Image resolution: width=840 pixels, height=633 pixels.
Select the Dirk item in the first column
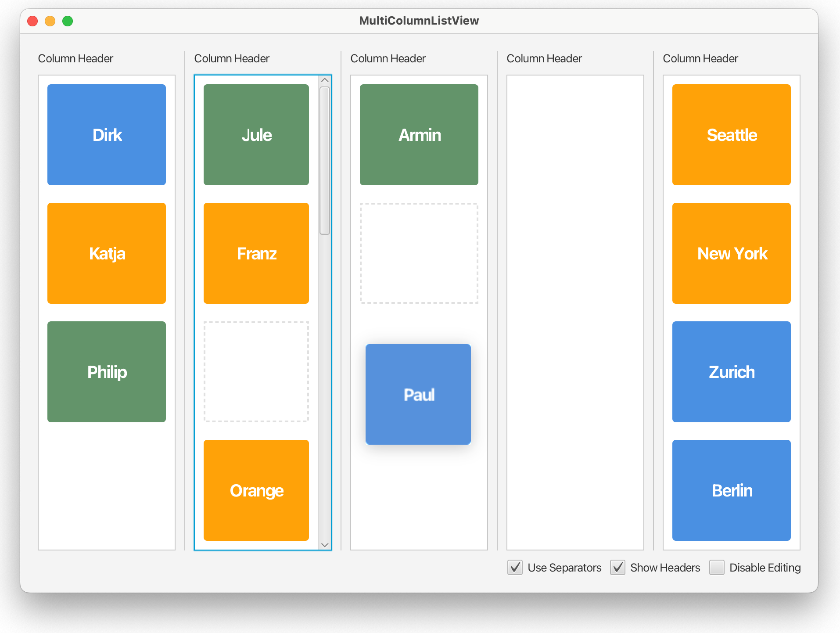tap(106, 135)
